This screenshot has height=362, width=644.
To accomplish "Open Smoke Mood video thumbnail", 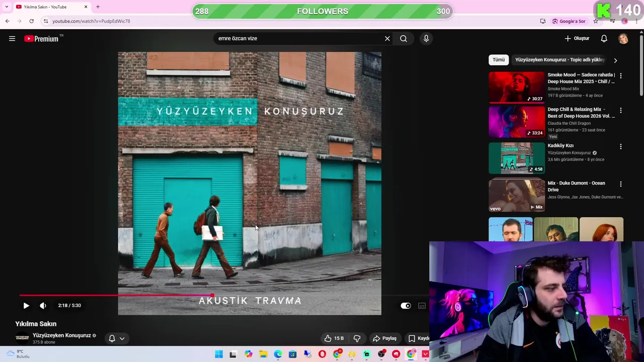I will (517, 87).
